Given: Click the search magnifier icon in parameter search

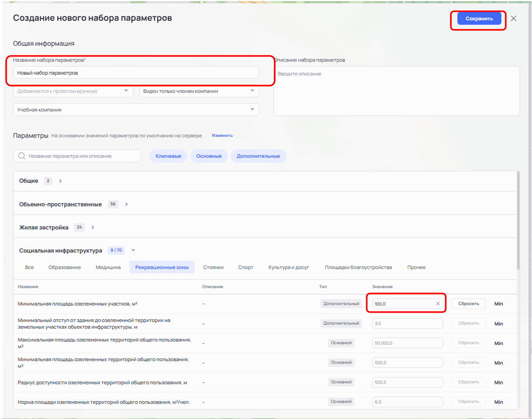Looking at the screenshot, I should pos(22,156).
